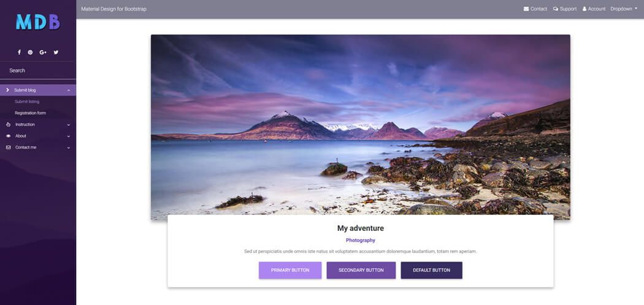644x305 pixels.
Task: Click the Contact me envelope icon
Action: point(8,147)
